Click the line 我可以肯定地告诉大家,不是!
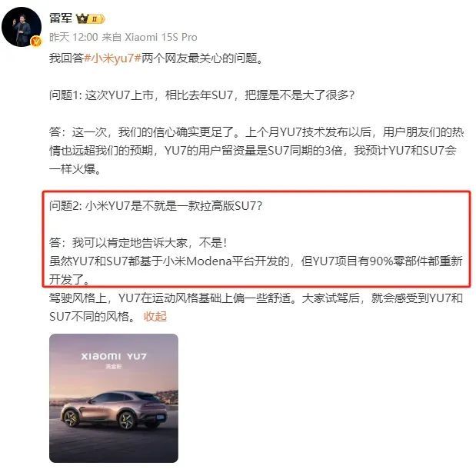The width and height of the screenshot is (476, 469). [138, 243]
